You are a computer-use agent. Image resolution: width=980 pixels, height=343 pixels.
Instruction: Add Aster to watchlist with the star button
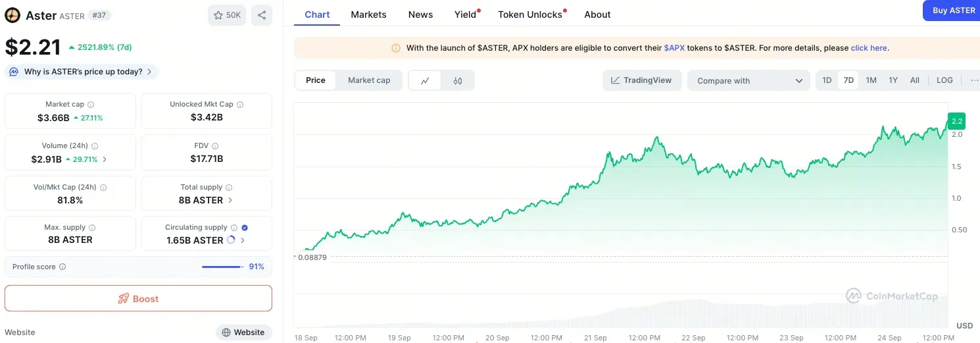227,15
